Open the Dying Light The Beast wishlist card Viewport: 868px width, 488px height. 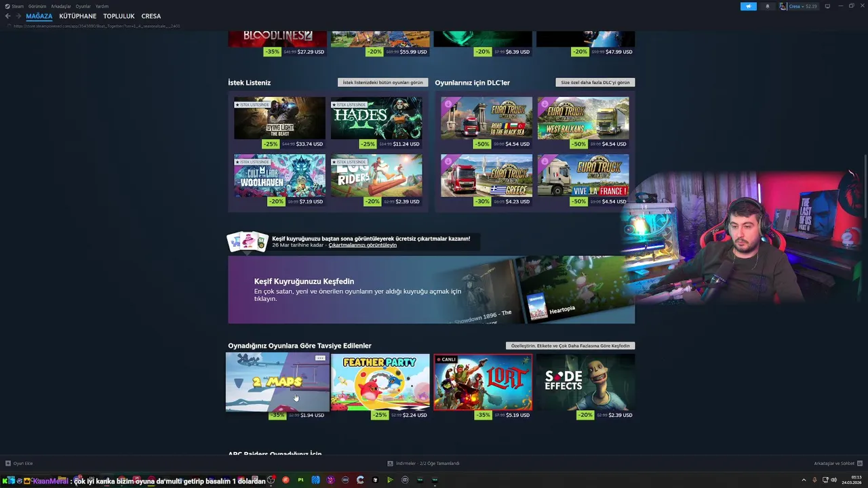279,119
